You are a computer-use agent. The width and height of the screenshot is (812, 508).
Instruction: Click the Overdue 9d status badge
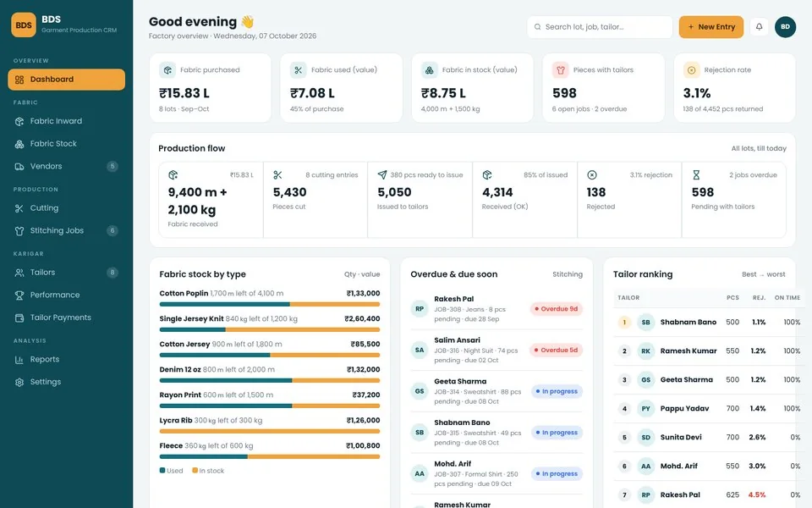pyautogui.click(x=557, y=309)
